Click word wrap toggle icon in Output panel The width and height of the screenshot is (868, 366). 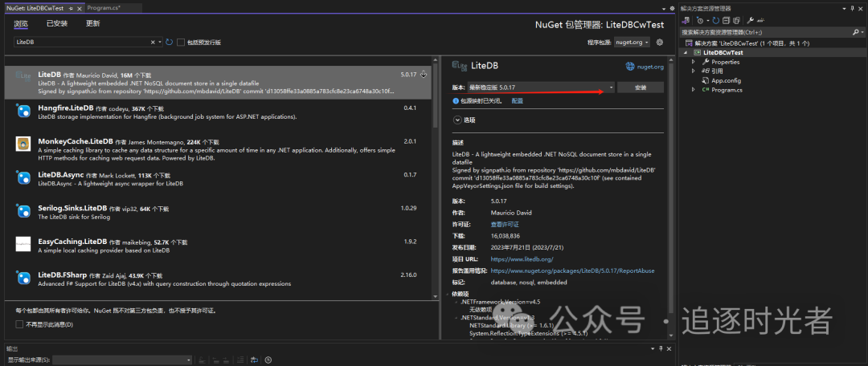pos(255,360)
